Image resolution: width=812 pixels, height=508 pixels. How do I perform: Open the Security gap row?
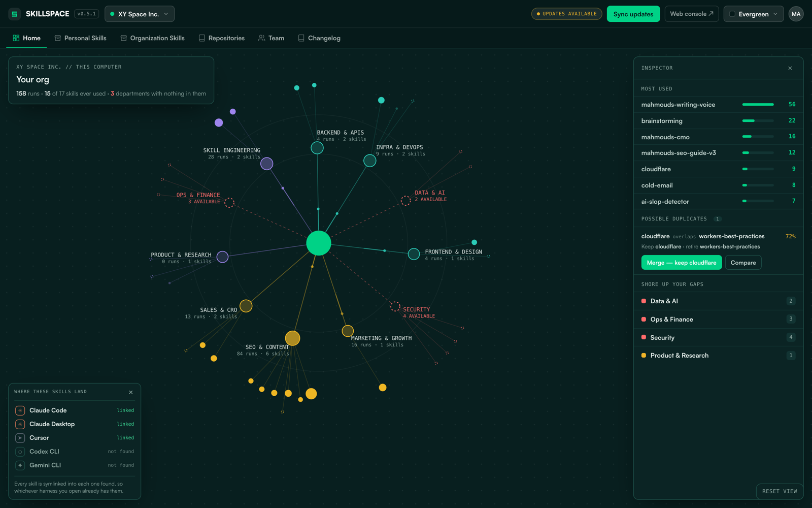pyautogui.click(x=718, y=337)
